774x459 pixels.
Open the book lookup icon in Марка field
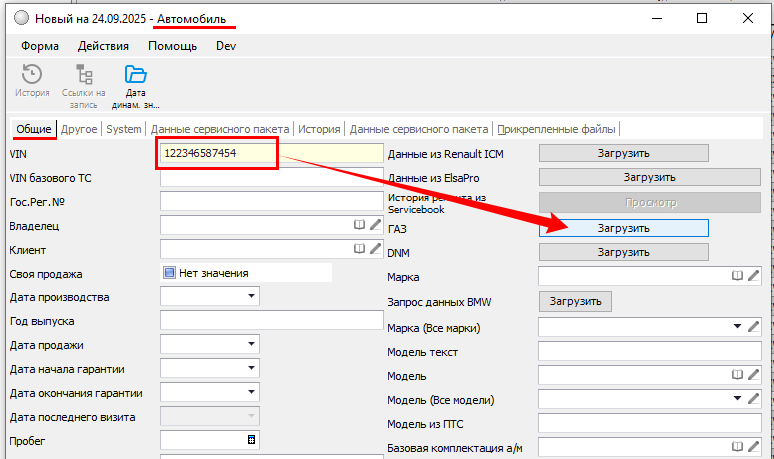(x=737, y=275)
